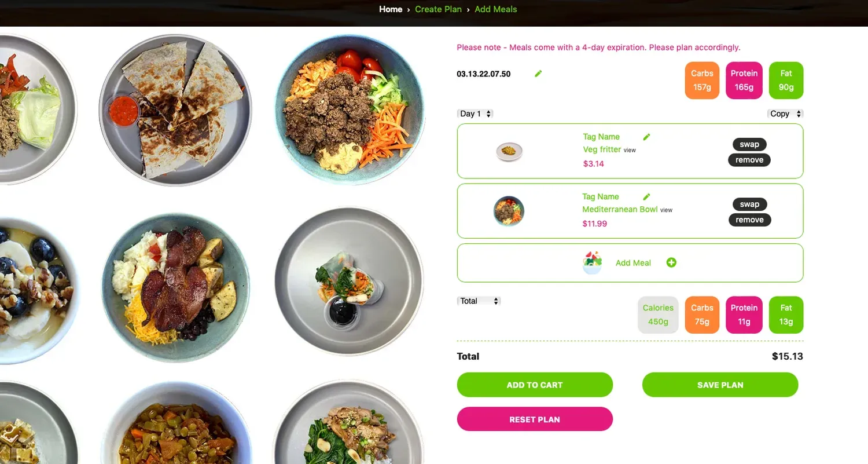Click the salad bowl icon in Add Meal row

(x=593, y=262)
